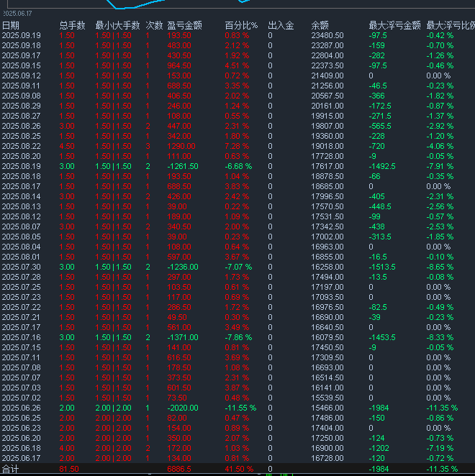Screen dimensions: 475x476
Task: Select the 2025.09.19 date row
Action: pos(21,35)
